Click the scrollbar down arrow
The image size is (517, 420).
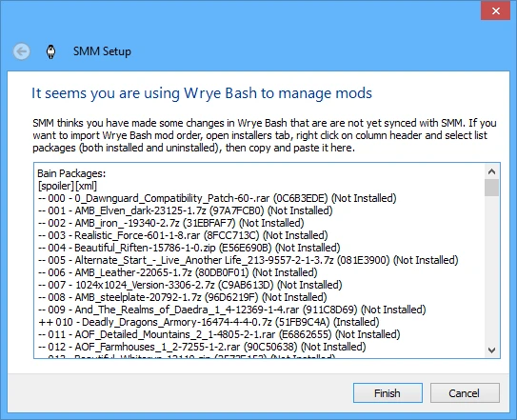[492, 350]
